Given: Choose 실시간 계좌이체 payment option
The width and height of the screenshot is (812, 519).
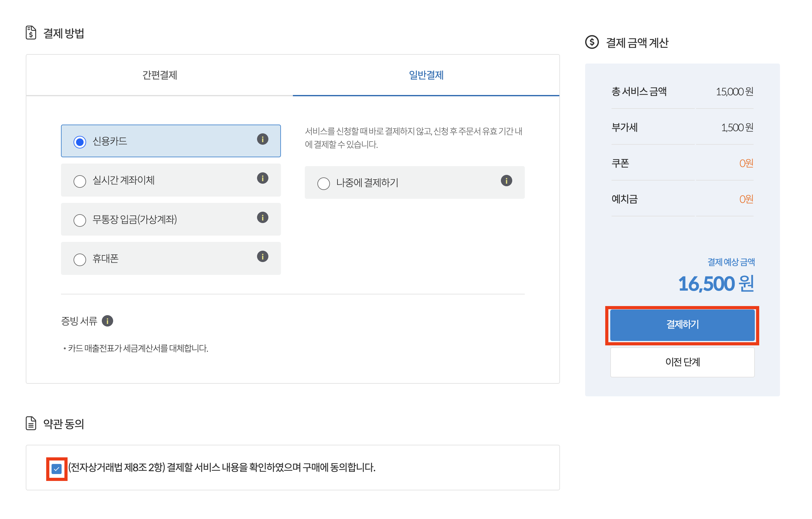Looking at the screenshot, I should point(80,181).
